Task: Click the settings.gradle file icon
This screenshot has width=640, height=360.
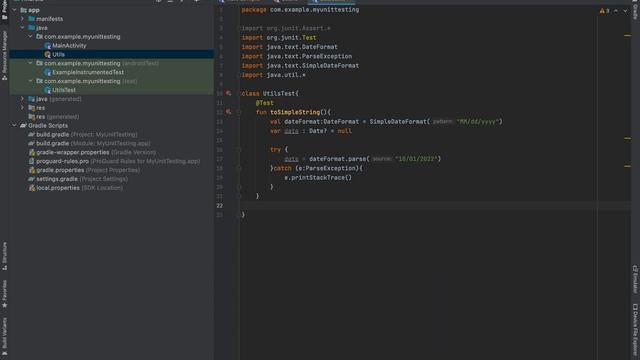Action: 31,179
